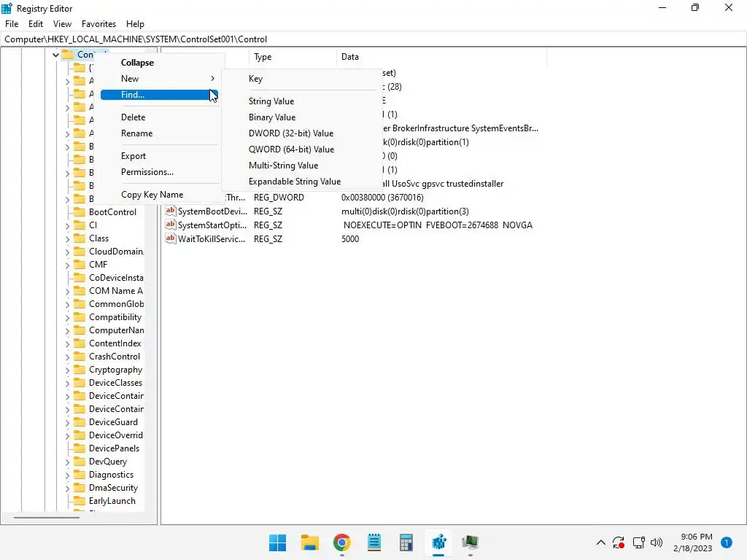
Task: Click the SystemStartOpti... string value icon
Action: pos(171,225)
